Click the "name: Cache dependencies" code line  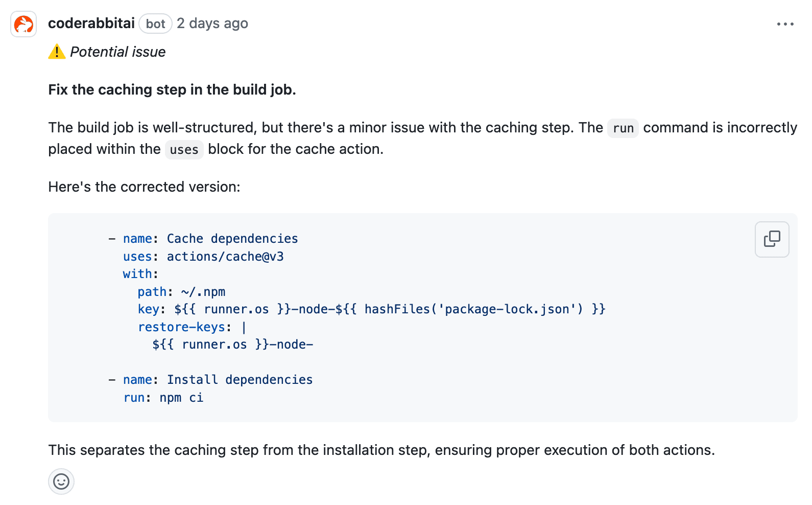point(210,239)
